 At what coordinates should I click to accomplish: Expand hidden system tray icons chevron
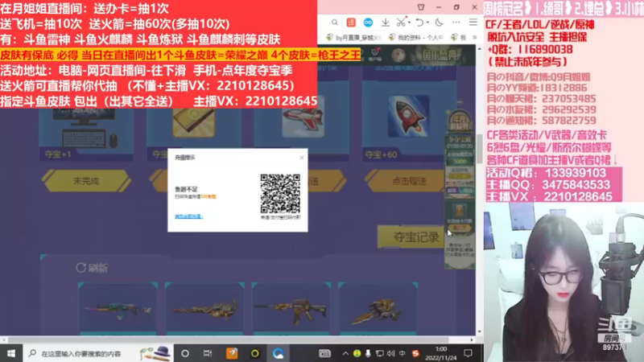pyautogui.click(x=345, y=353)
